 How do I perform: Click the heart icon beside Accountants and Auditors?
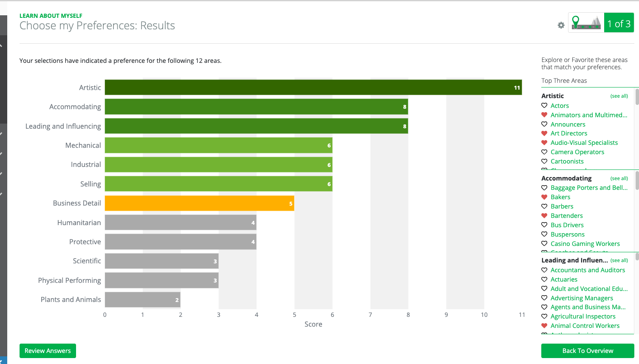click(545, 270)
